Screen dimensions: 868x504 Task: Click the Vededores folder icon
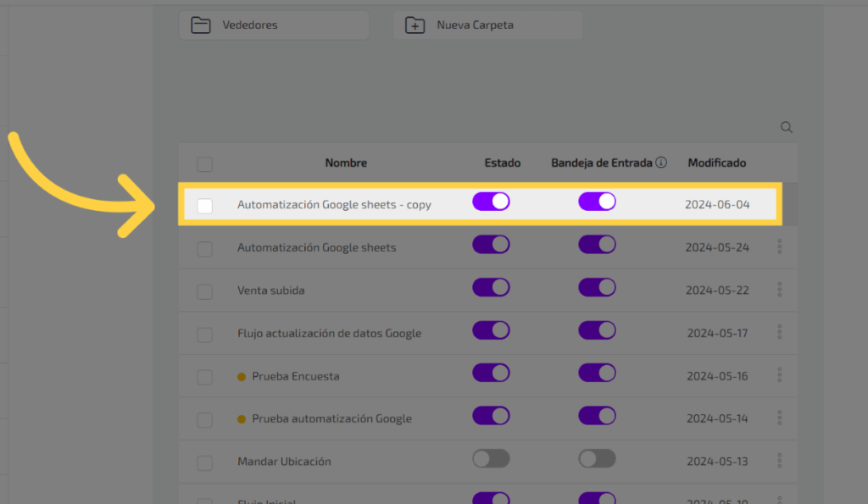[201, 25]
